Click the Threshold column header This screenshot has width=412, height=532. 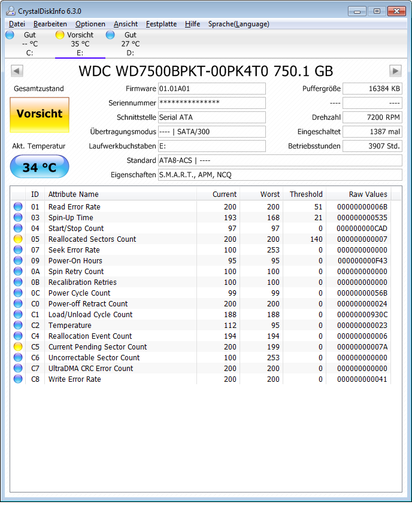pos(304,194)
